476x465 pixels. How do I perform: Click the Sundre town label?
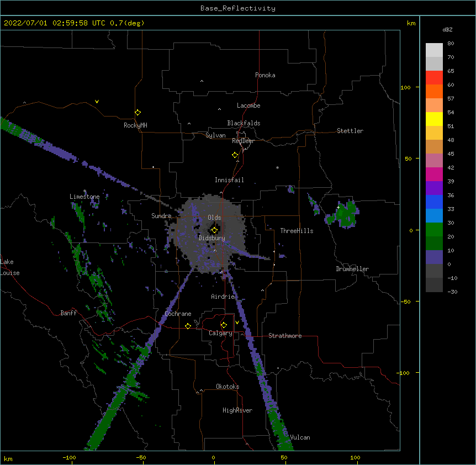(161, 216)
